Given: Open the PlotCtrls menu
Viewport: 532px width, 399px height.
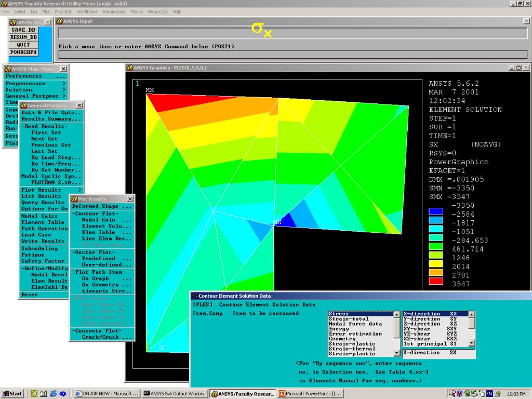Looking at the screenshot, I should click(63, 11).
